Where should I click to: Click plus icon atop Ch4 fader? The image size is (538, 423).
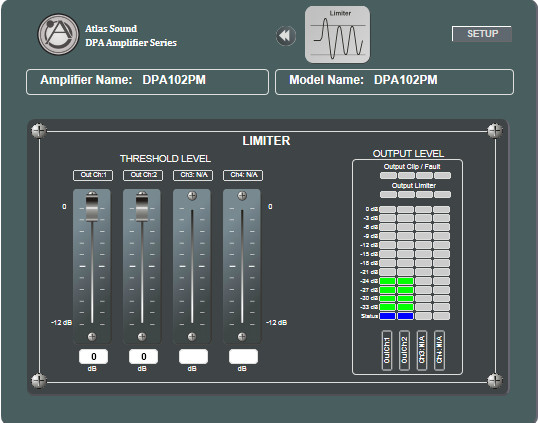tap(242, 196)
